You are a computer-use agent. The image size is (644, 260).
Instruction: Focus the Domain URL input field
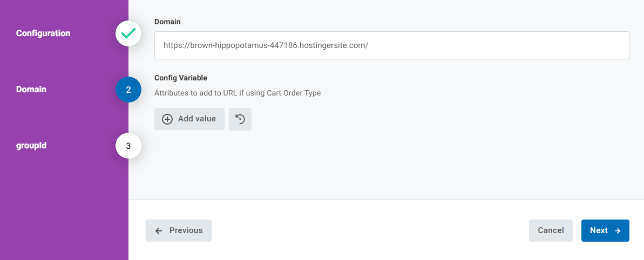coord(486,45)
